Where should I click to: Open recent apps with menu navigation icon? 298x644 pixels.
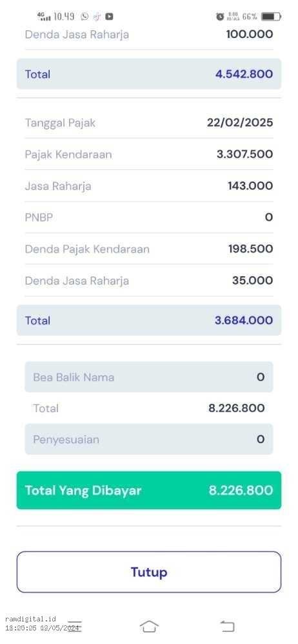(x=75, y=626)
